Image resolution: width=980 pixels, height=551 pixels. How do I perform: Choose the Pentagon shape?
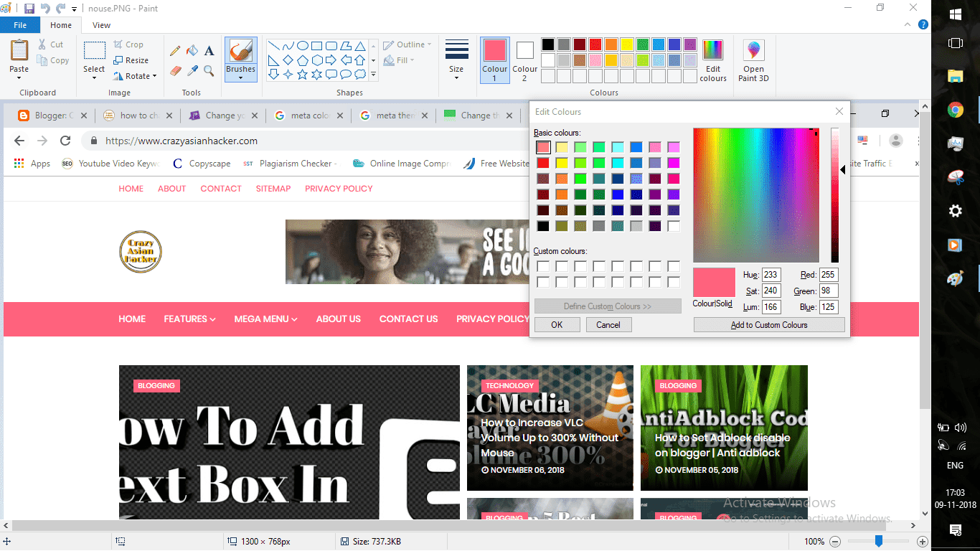click(x=303, y=60)
